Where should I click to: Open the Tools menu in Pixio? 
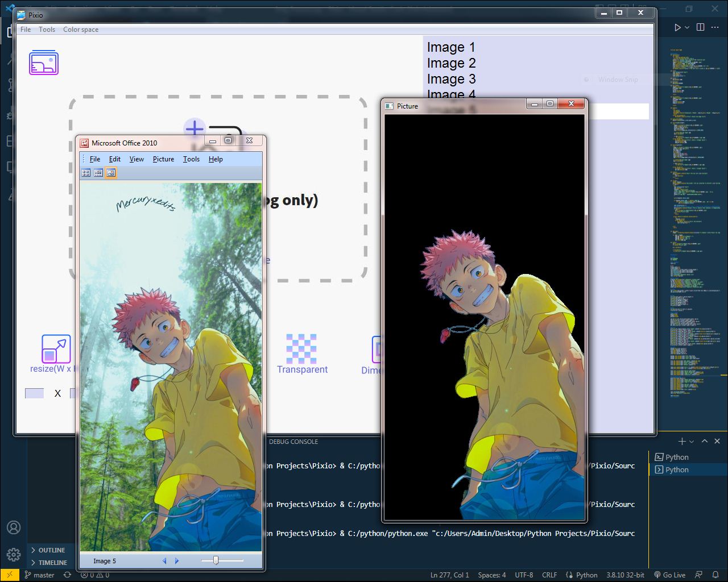[47, 30]
